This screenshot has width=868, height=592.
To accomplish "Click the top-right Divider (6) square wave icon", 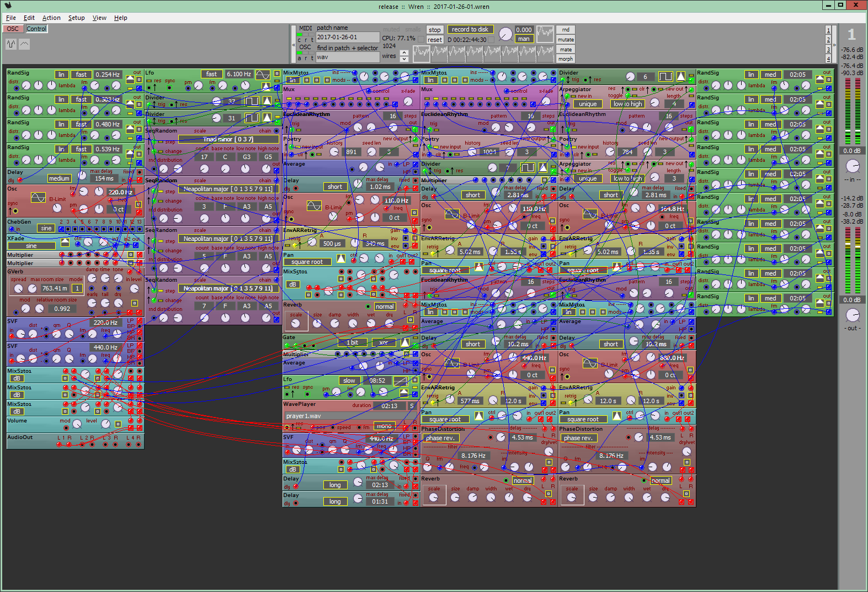I will point(666,76).
